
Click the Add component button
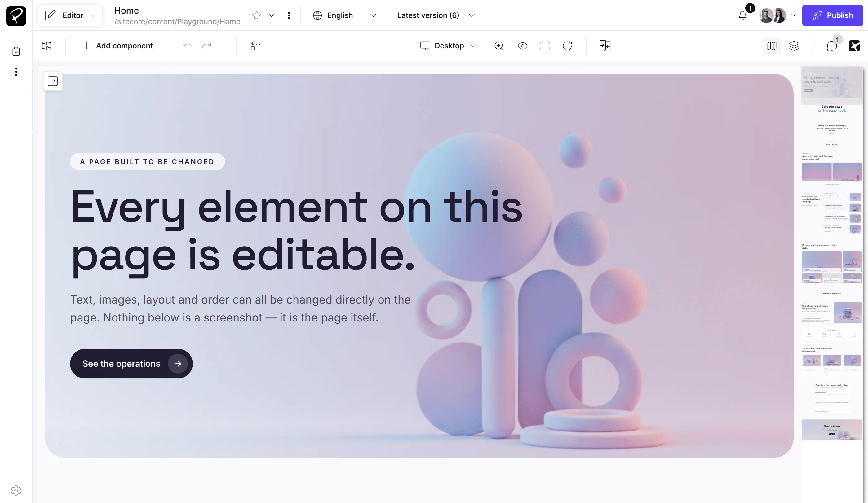click(117, 46)
